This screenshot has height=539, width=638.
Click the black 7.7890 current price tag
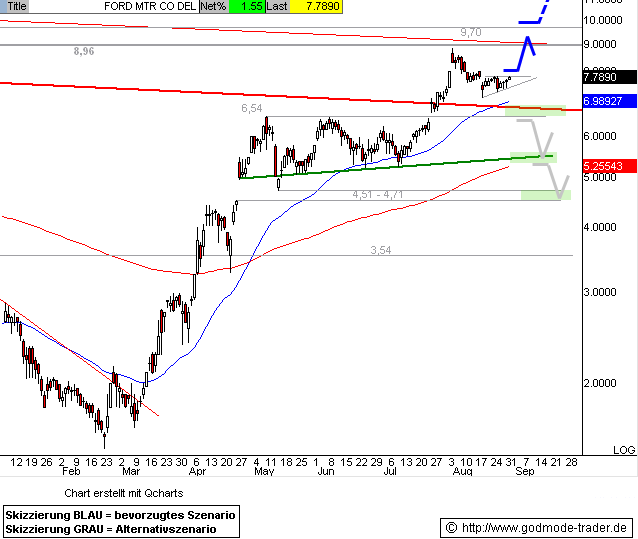(608, 76)
